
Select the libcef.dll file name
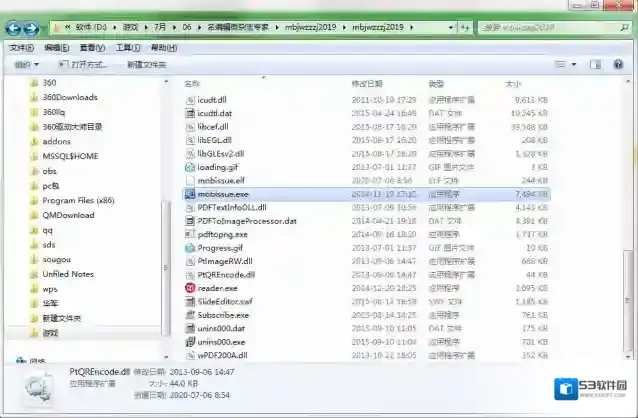pyautogui.click(x=213, y=127)
